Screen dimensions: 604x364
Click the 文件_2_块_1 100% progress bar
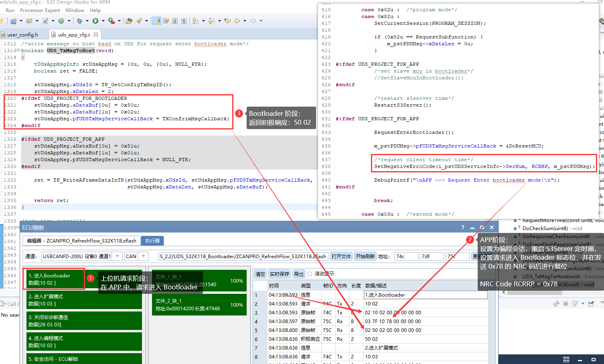199,305
